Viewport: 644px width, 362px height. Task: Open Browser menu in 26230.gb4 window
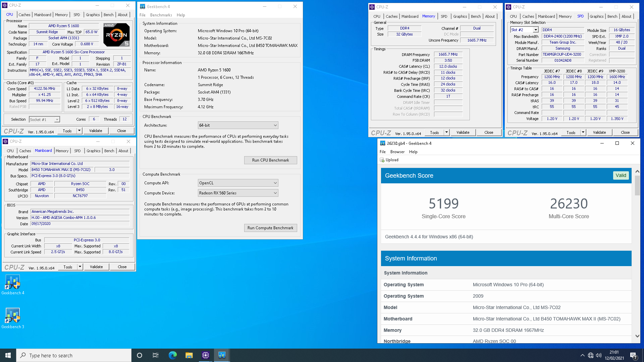(397, 152)
